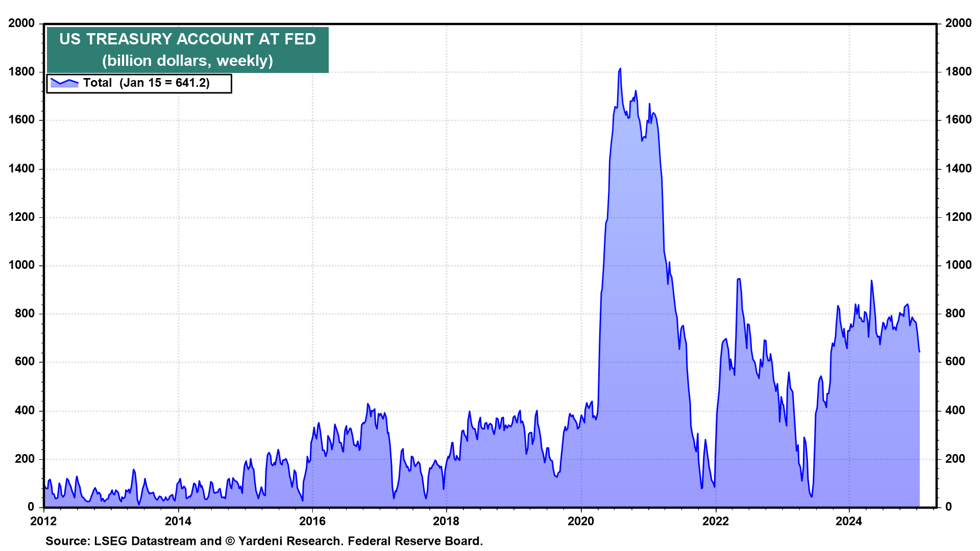Click the right axis 600 label

pyautogui.click(x=955, y=362)
